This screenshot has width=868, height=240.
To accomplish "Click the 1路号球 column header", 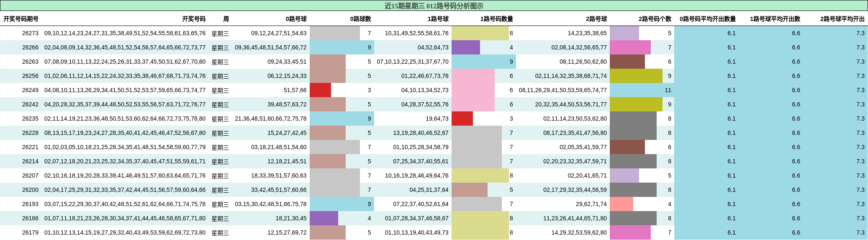I will click(438, 19).
